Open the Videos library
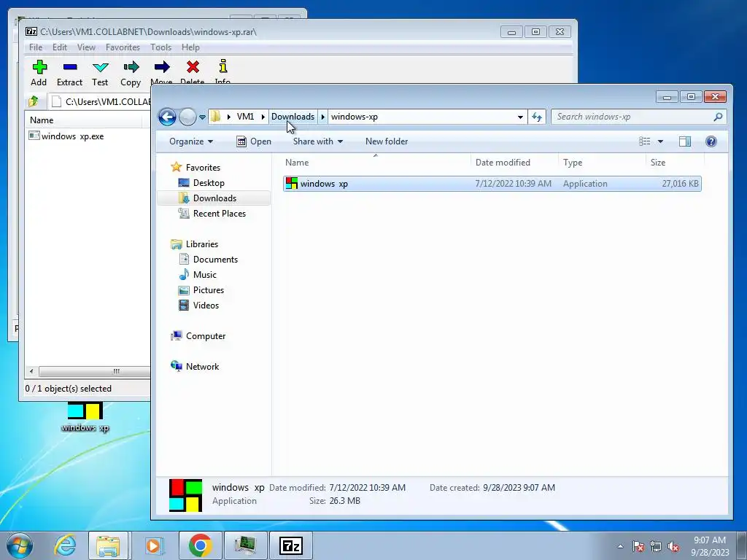Screen dimensions: 747x560 [198, 306]
